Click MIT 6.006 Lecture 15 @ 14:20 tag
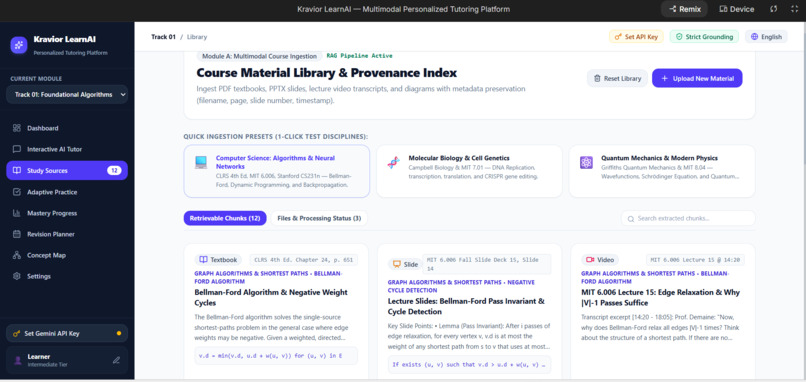806x382 pixels. 695,260
